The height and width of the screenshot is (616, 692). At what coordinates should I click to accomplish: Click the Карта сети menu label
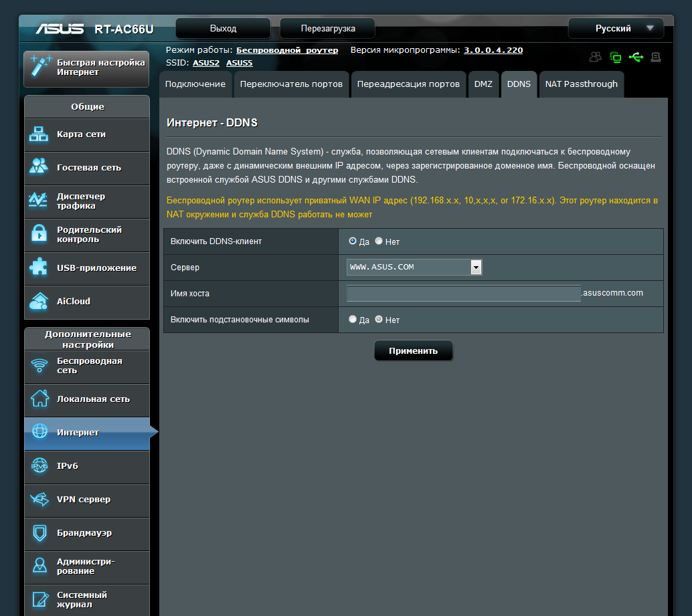pyautogui.click(x=81, y=134)
